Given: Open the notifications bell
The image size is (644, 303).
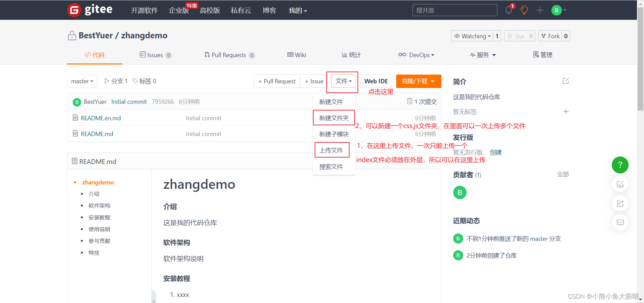Looking at the screenshot, I should point(508,10).
